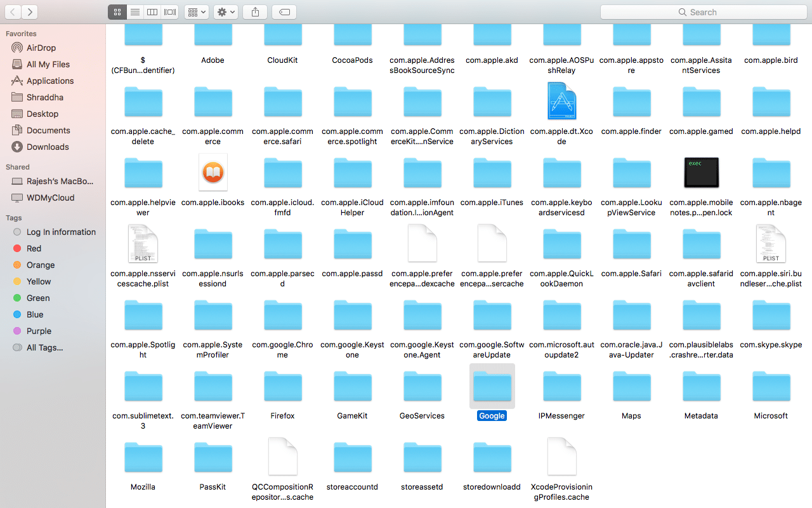Switch to list view
Viewport: 812px width, 508px height.
point(134,12)
